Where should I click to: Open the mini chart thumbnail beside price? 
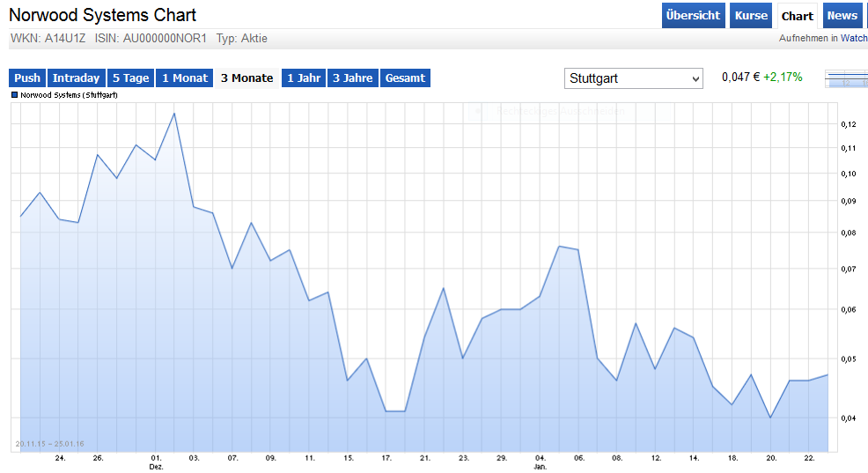click(x=845, y=78)
